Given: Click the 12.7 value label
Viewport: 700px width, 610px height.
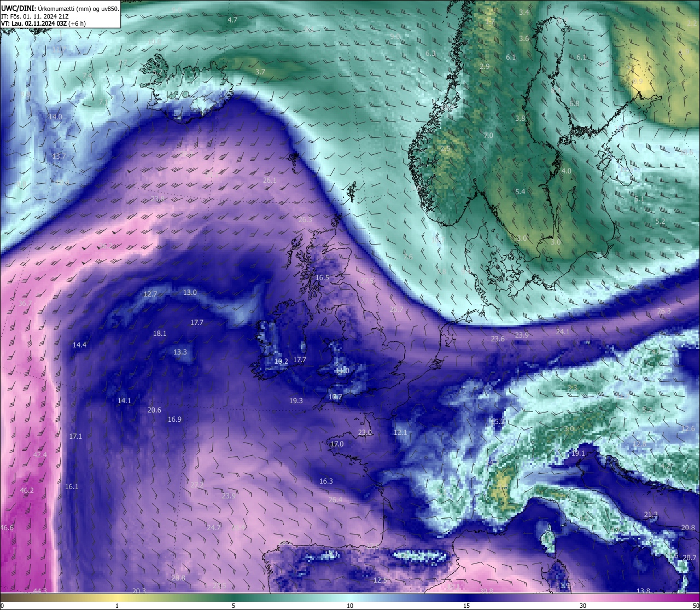Looking at the screenshot, I should tap(150, 294).
